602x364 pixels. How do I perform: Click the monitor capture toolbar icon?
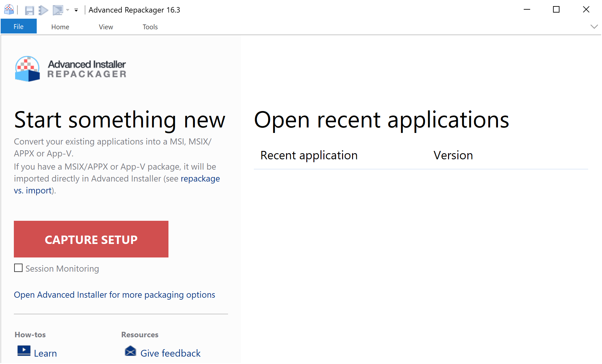point(58,10)
